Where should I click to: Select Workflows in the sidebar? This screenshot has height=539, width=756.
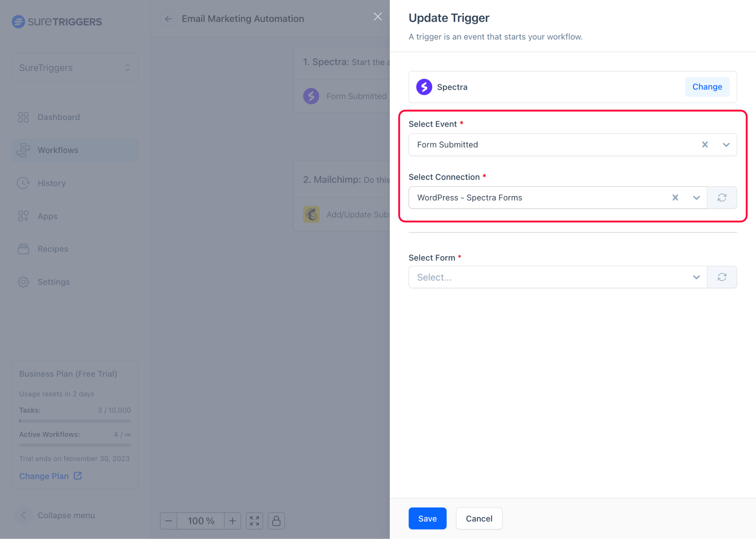pos(58,150)
